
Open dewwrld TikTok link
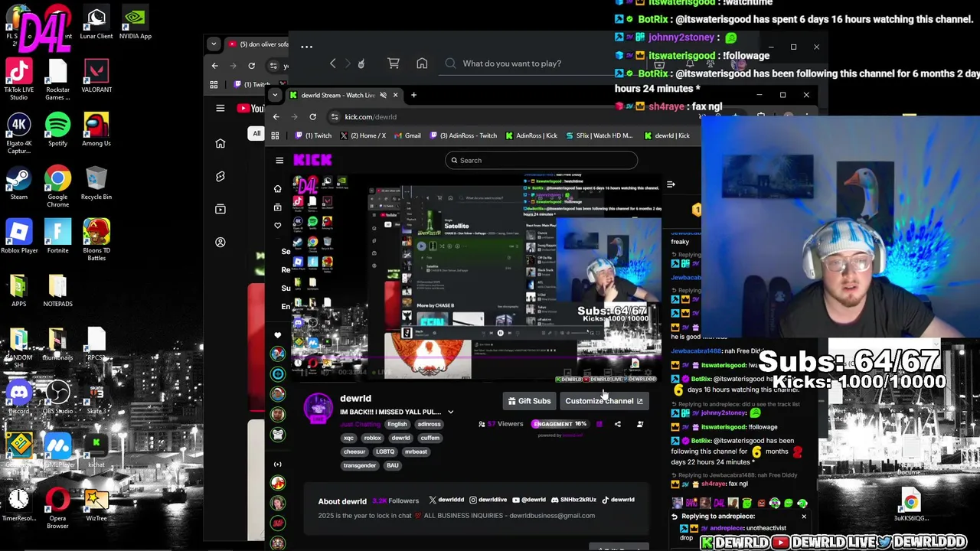click(x=618, y=500)
